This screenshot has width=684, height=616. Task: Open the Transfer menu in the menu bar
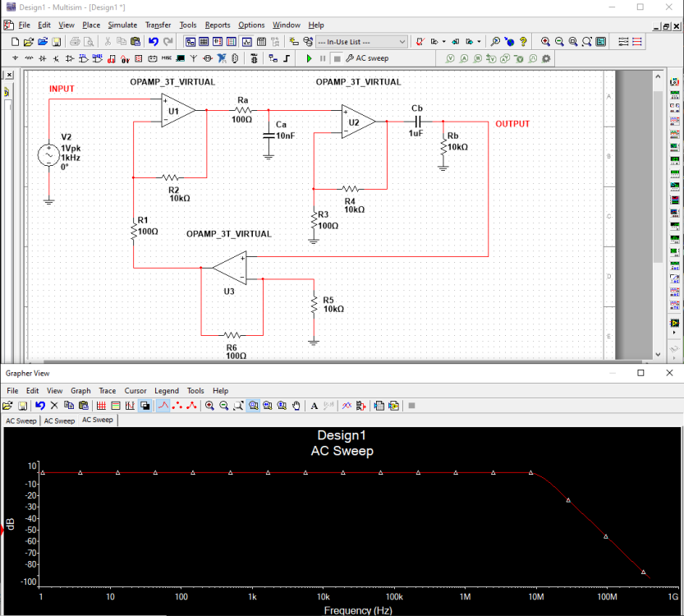158,25
